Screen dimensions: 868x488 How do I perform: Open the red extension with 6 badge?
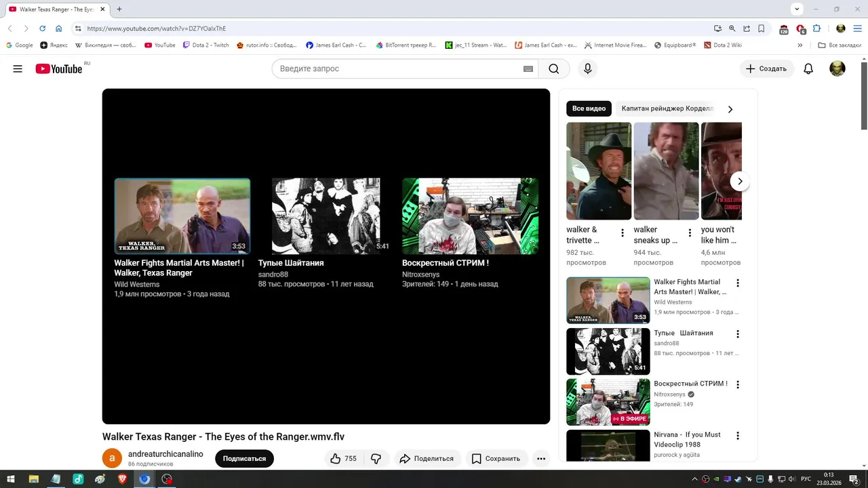801,29
